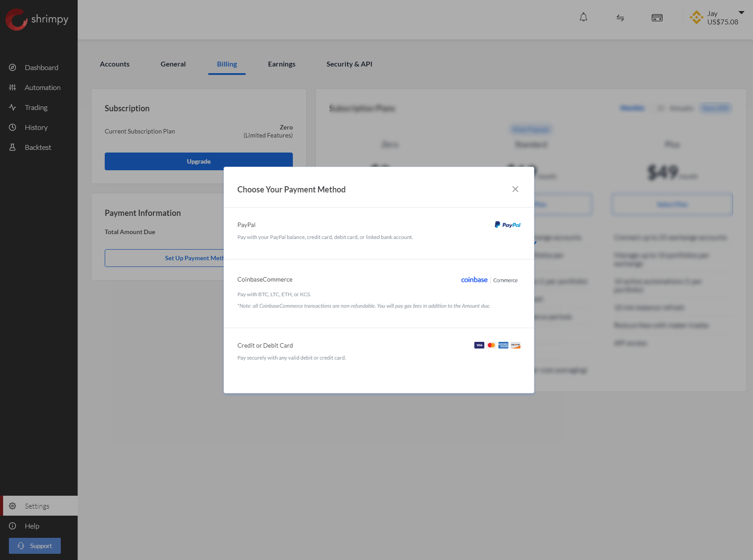Open the Security & API tab
The image size is (753, 560).
click(x=349, y=64)
